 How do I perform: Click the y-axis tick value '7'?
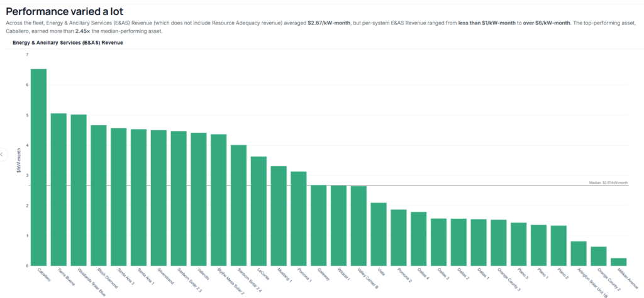27,55
